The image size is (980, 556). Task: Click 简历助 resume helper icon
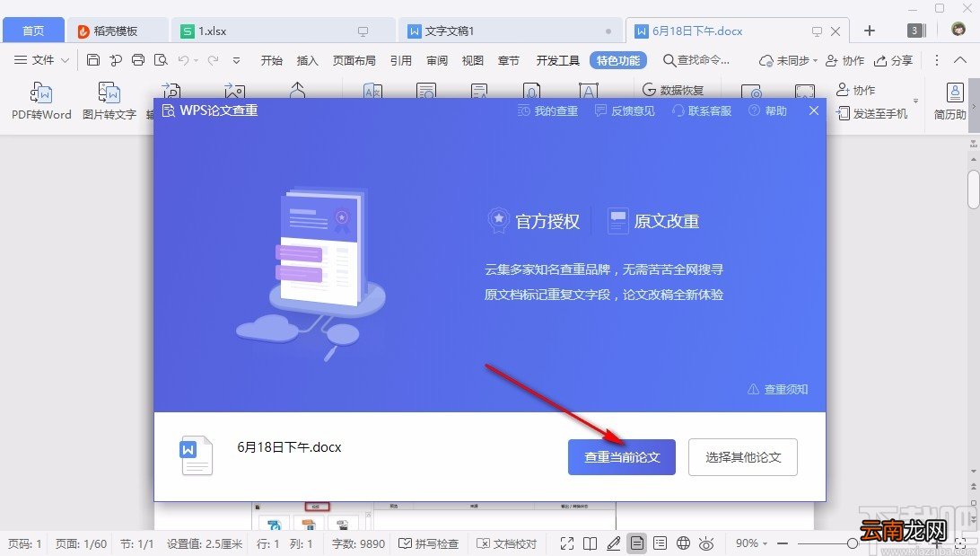pyautogui.click(x=950, y=101)
